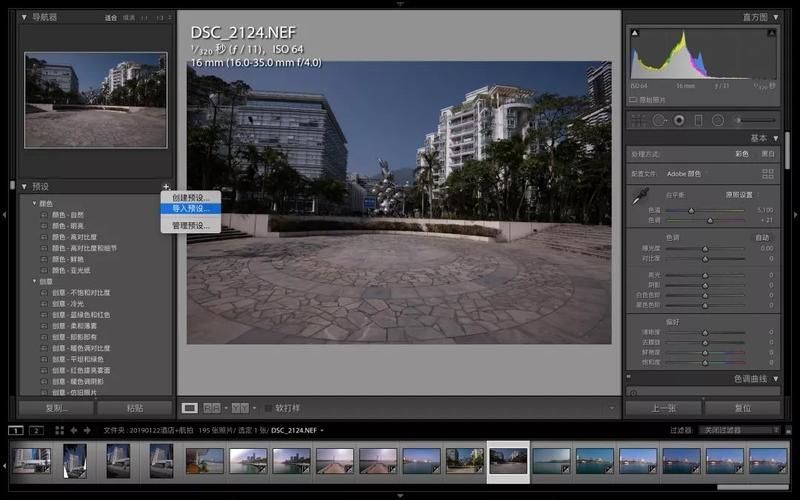Choose 导入预设... menu item
This screenshot has height=500, width=800.
[x=191, y=208]
